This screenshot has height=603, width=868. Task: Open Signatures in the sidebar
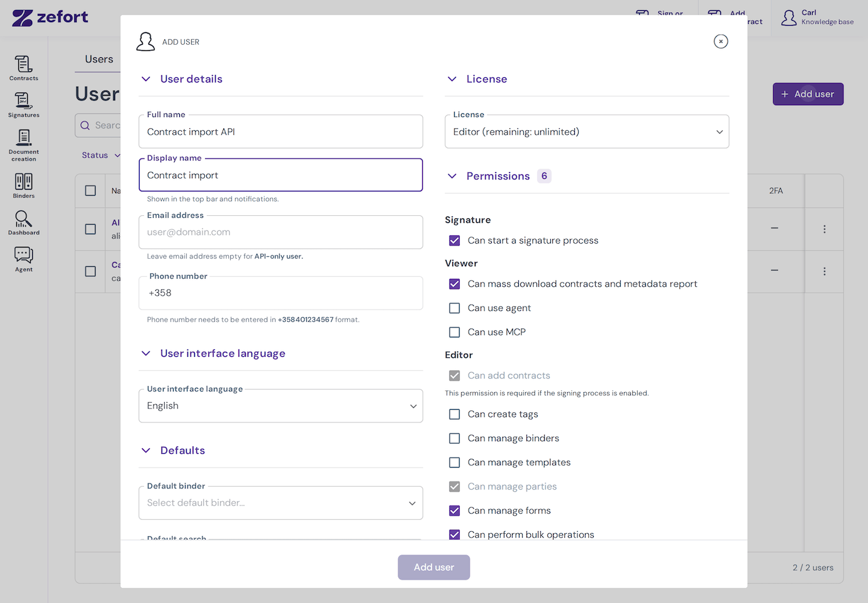[23, 104]
